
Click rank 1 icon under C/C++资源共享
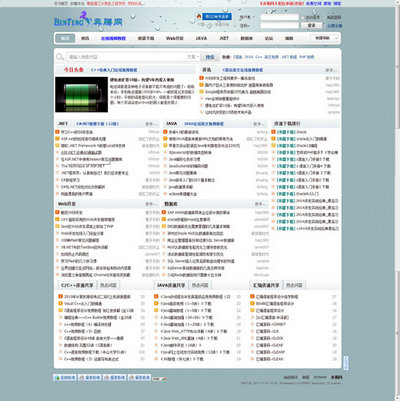60,296
